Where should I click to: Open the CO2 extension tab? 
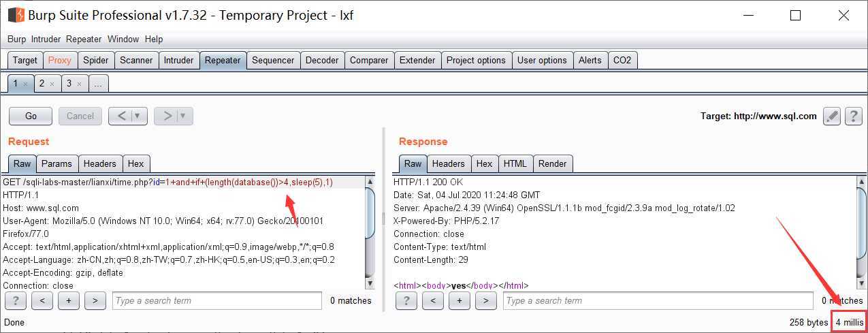pyautogui.click(x=622, y=60)
